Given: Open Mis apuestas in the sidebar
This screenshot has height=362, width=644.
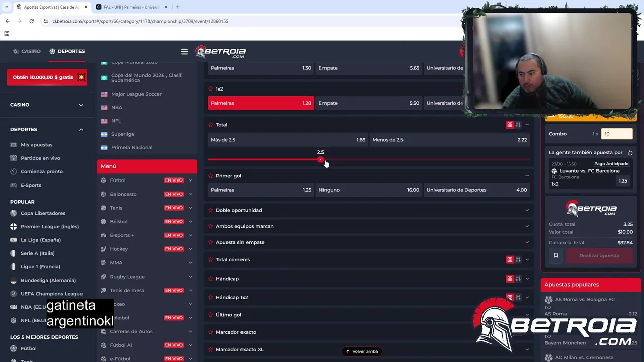Looking at the screenshot, I should click(36, 145).
